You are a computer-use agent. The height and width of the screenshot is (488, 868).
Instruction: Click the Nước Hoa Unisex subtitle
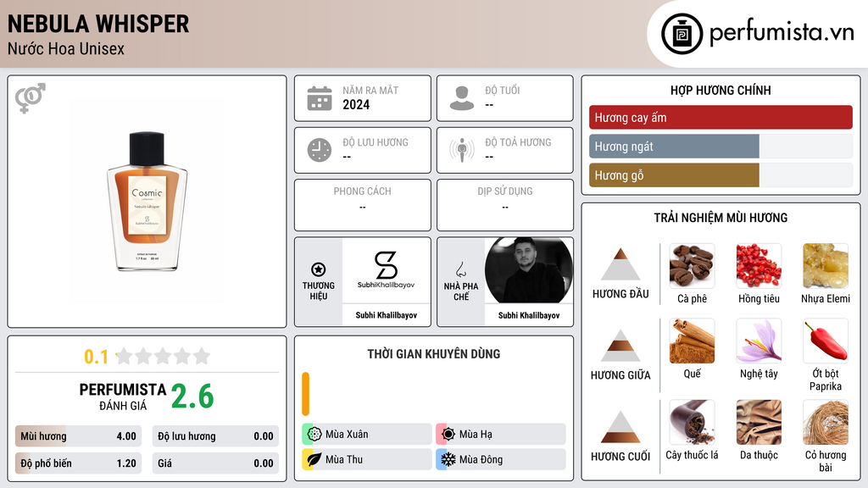click(x=66, y=48)
